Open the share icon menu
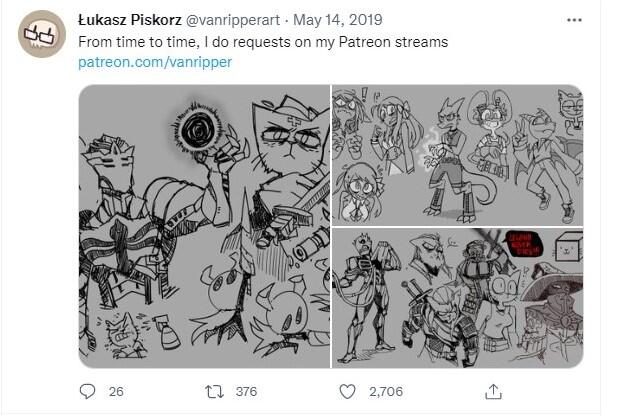 click(x=493, y=391)
